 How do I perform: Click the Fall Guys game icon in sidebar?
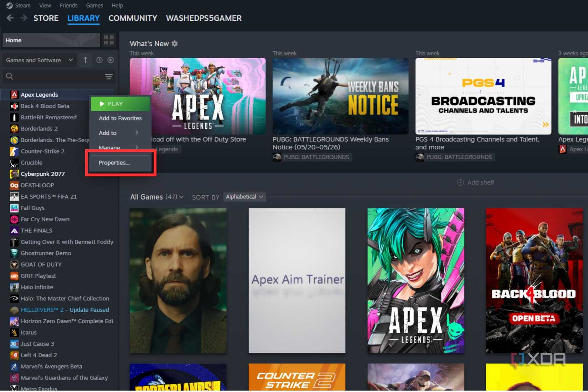point(14,208)
